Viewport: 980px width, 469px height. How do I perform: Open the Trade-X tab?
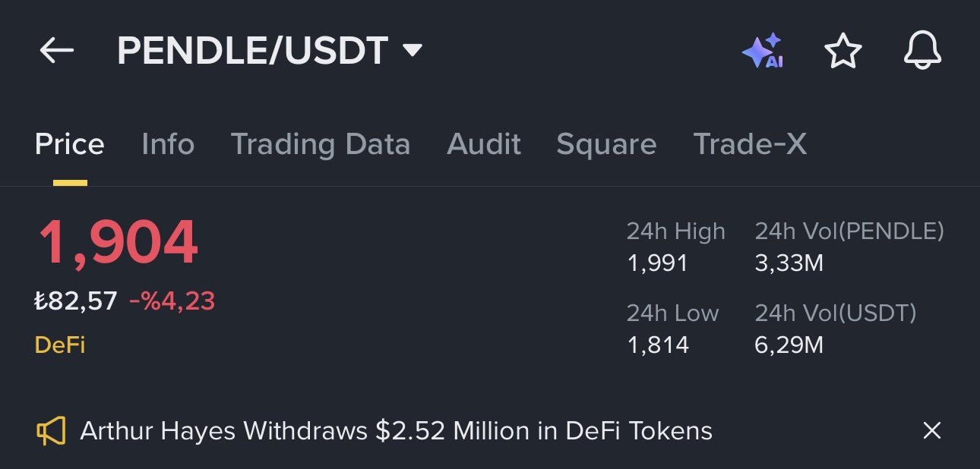pyautogui.click(x=750, y=144)
